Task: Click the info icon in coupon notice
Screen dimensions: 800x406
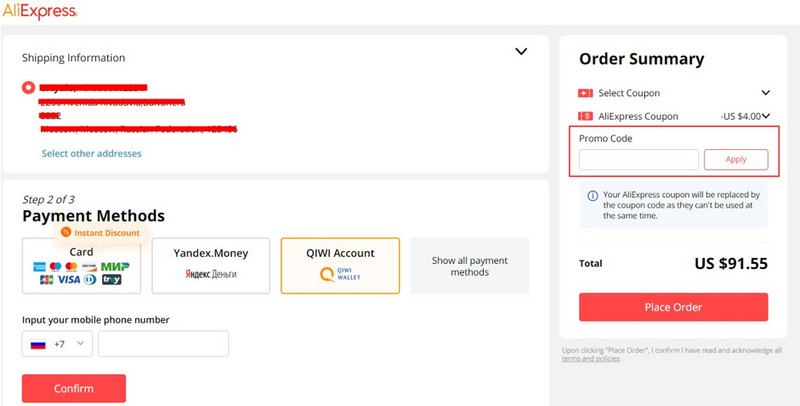Action: pyautogui.click(x=592, y=194)
